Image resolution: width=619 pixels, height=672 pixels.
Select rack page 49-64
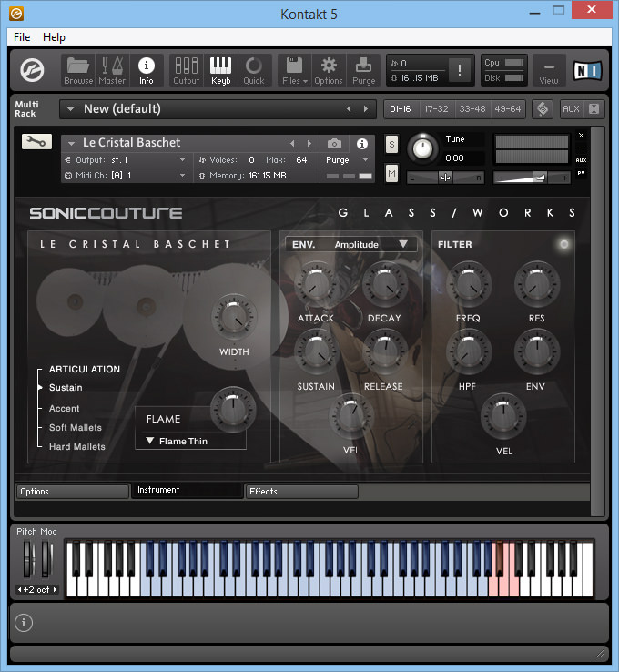coord(508,109)
